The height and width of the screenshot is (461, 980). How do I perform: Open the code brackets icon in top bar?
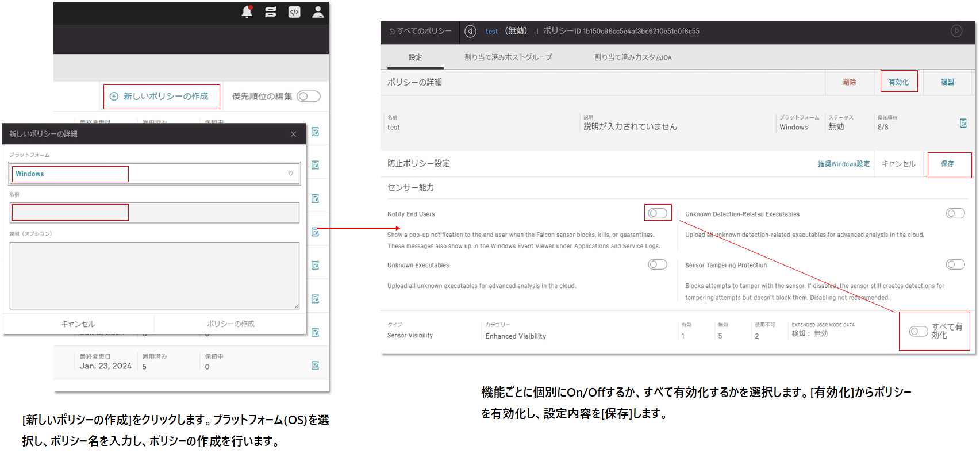coord(294,11)
